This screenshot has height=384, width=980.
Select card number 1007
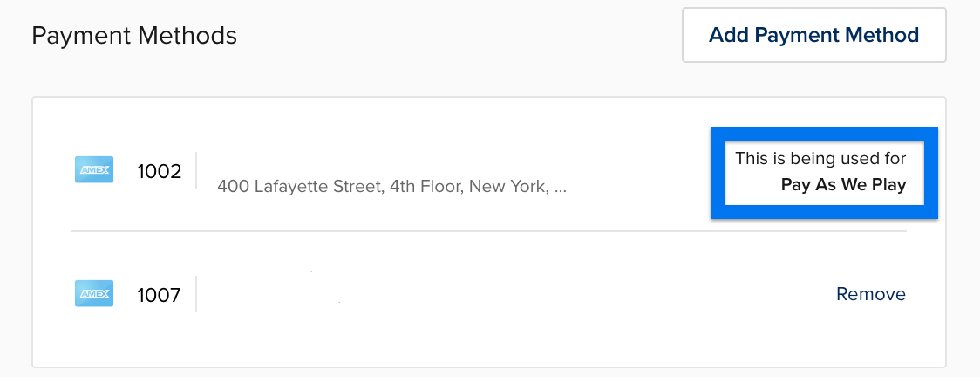(x=160, y=295)
